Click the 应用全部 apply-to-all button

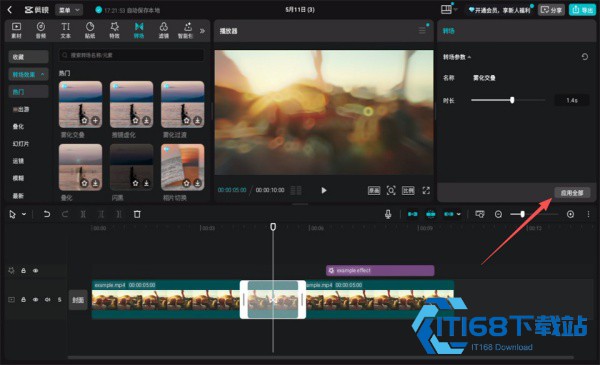tap(572, 193)
